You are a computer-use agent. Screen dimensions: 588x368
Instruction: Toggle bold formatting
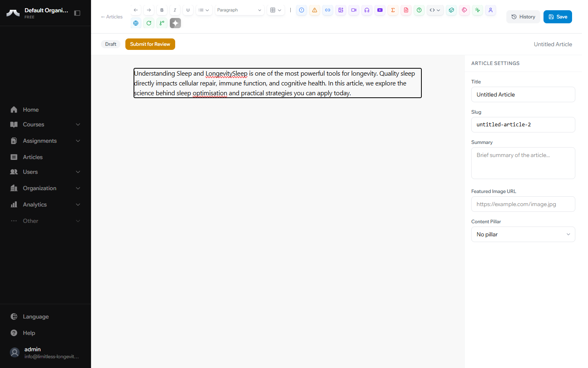tap(162, 10)
